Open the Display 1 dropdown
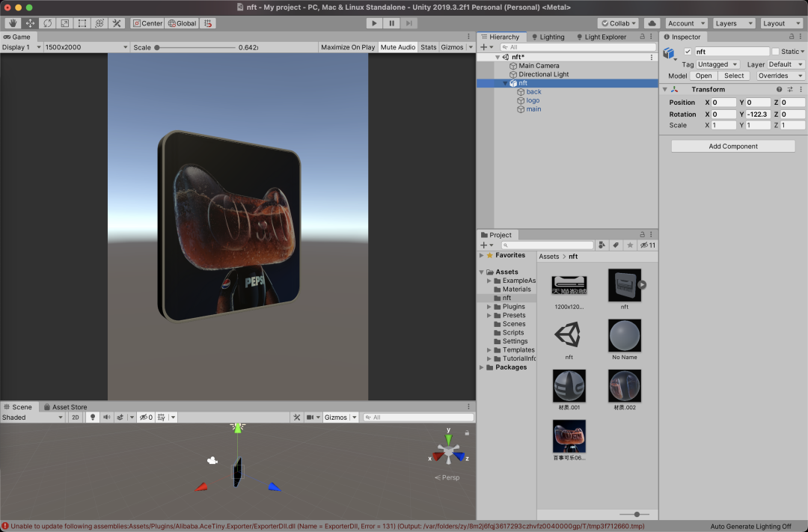This screenshot has width=808, height=532. point(21,47)
